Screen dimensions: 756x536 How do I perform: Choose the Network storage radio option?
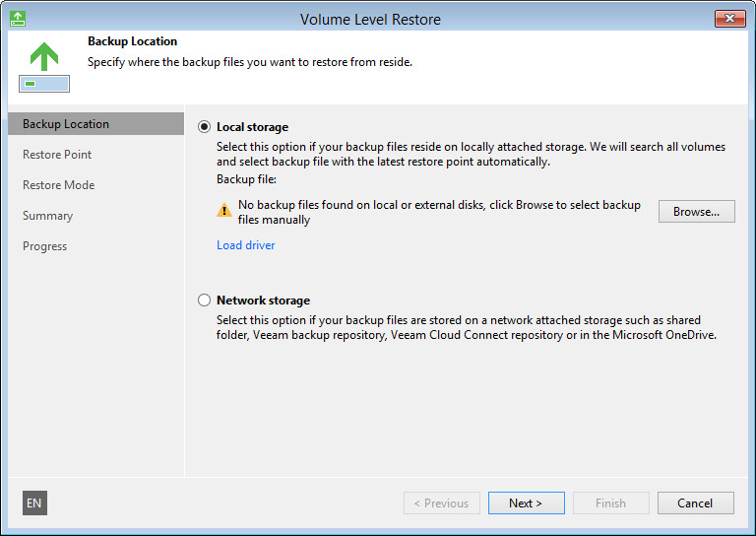205,301
